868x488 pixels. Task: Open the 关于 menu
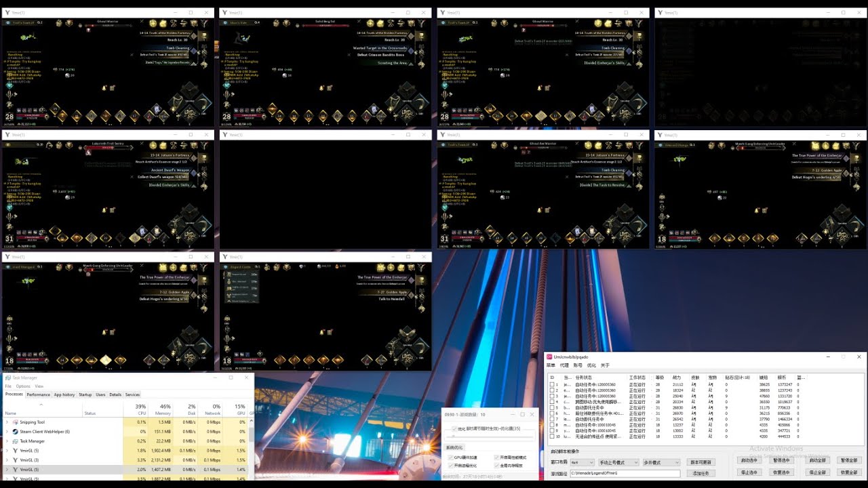605,365
